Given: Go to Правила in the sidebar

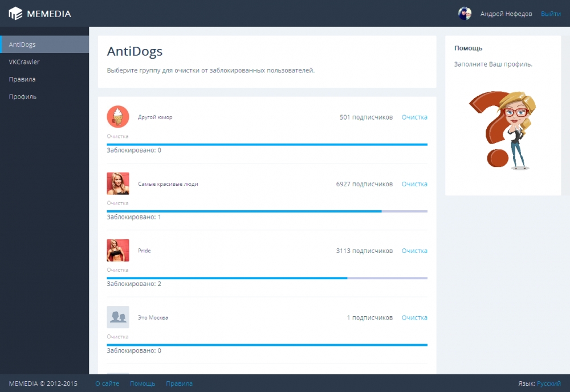Looking at the screenshot, I should click(x=44, y=79).
